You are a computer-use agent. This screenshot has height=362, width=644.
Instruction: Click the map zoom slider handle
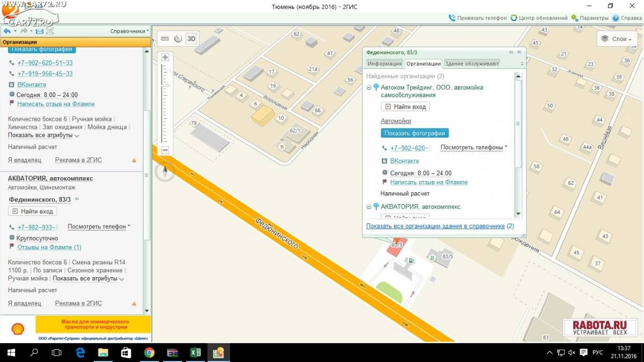click(x=166, y=85)
